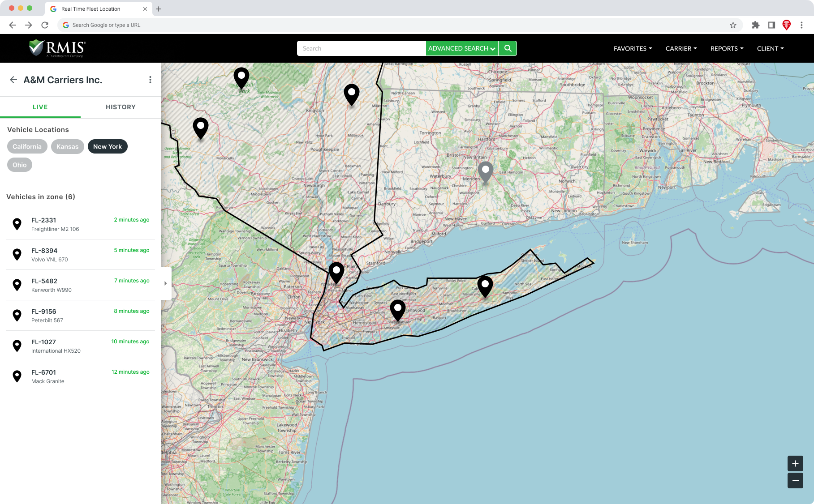Click the map zoom-in button

[795, 464]
